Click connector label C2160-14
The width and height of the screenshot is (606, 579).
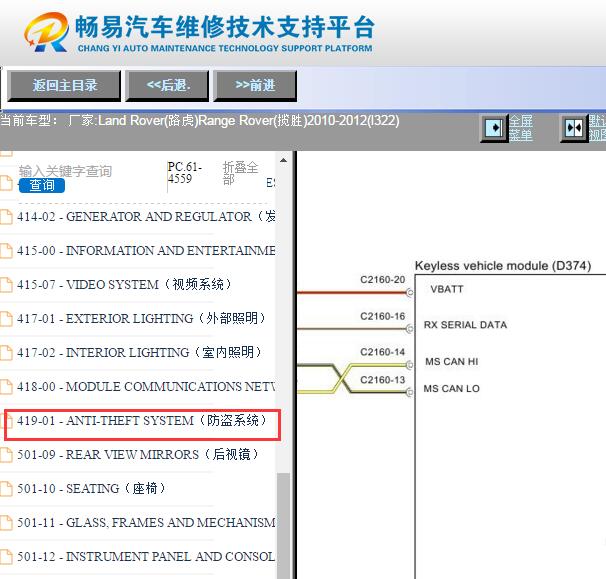point(382,352)
